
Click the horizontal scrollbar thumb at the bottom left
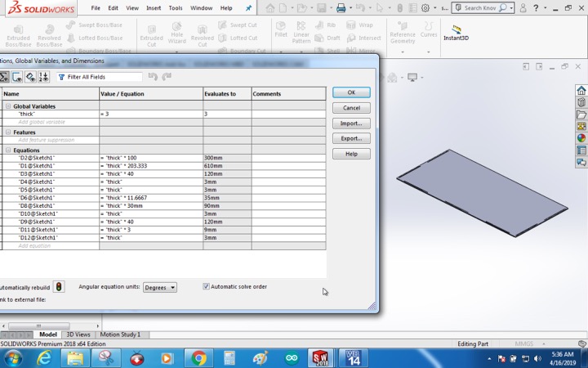38,326
